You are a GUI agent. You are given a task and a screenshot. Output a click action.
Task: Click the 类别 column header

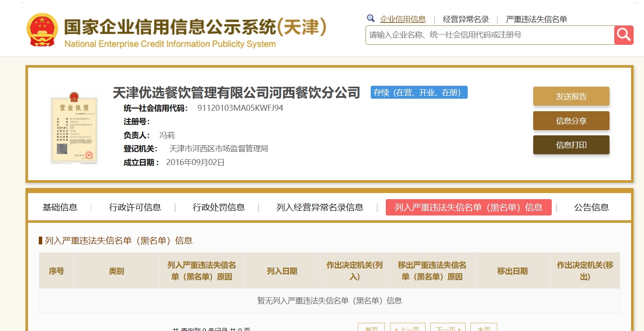tap(116, 271)
